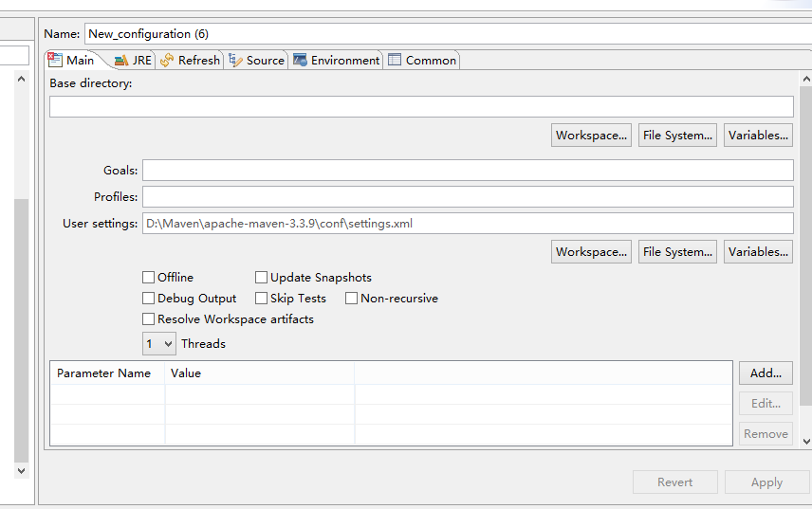Click the Common tab table icon
This screenshot has height=509, width=812.
tap(395, 60)
